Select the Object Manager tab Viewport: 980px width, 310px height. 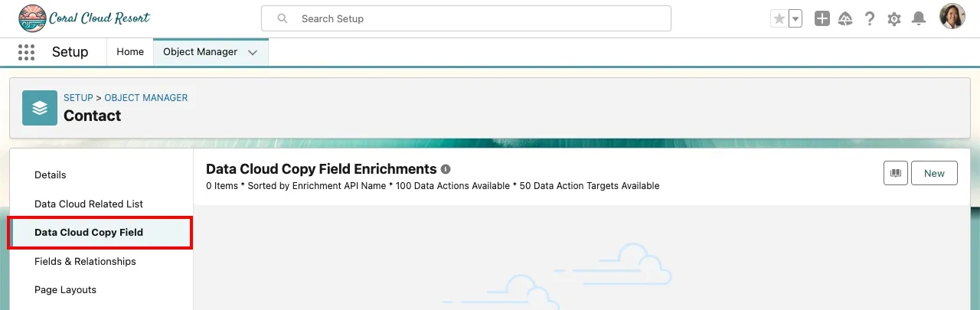tap(200, 52)
